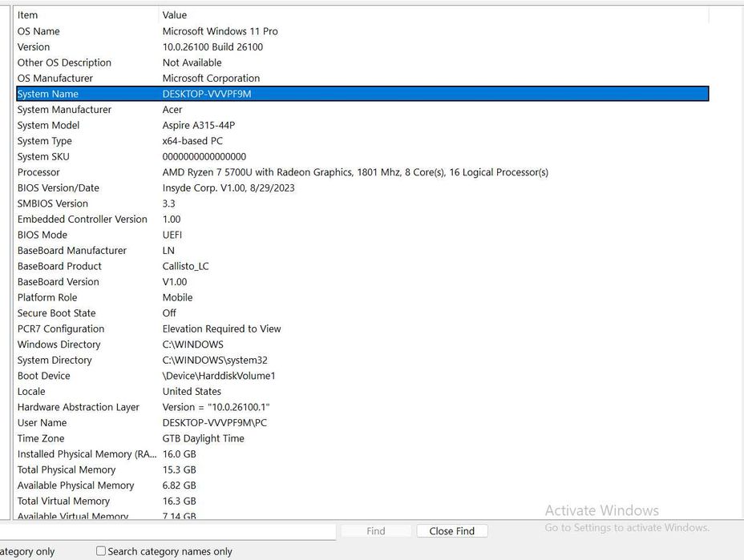This screenshot has width=744, height=560.
Task: Select the Embedded Controller Version row
Action: click(x=362, y=219)
